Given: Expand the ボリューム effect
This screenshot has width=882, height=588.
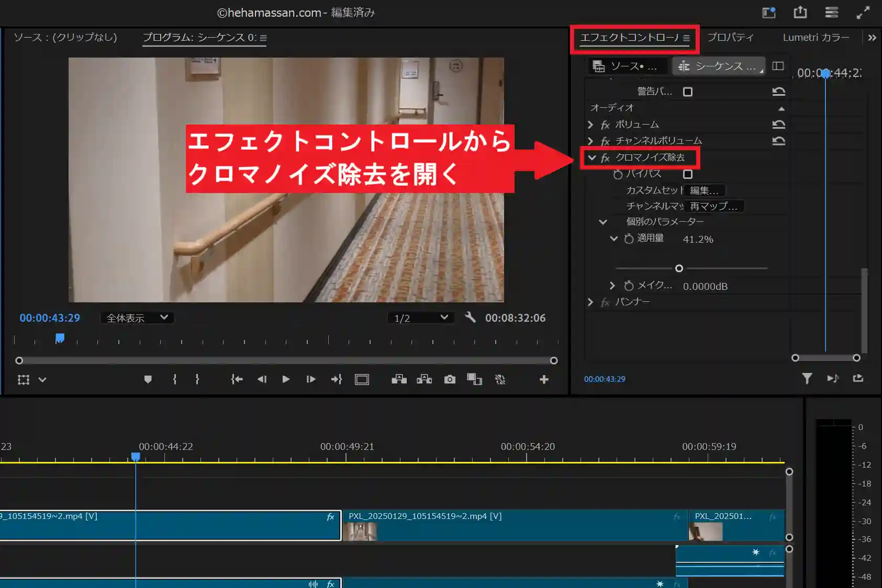Looking at the screenshot, I should click(x=591, y=125).
